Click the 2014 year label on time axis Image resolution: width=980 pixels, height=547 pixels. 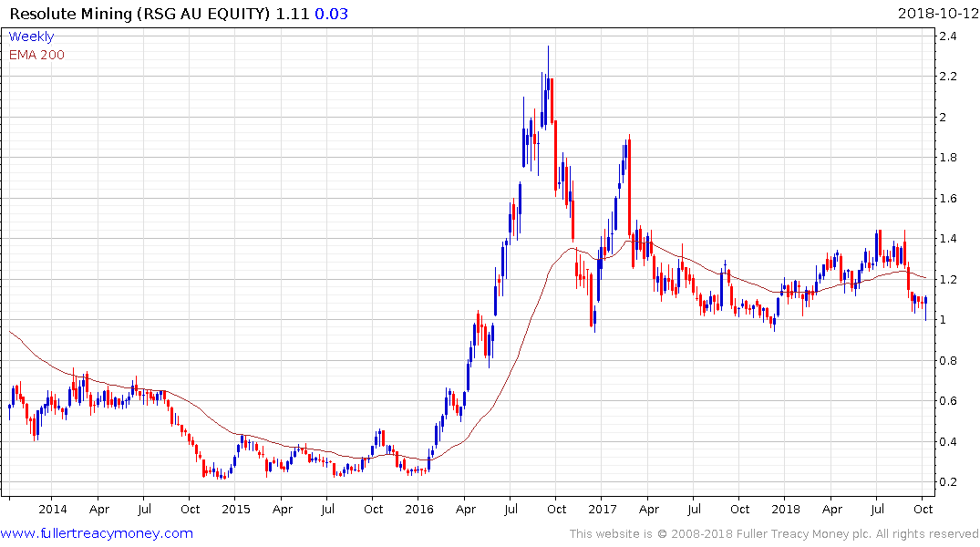tap(53, 509)
